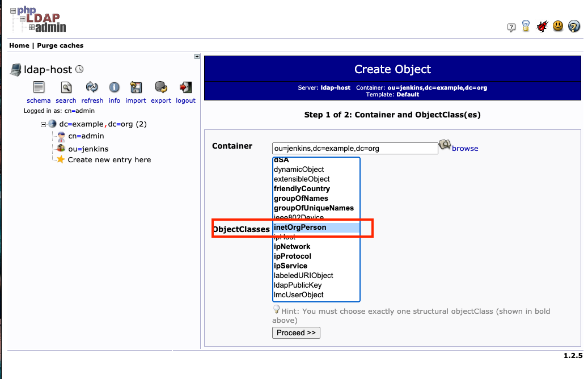Open the ou=jenkins tree entry
Image resolution: width=588 pixels, height=379 pixels.
coord(88,149)
